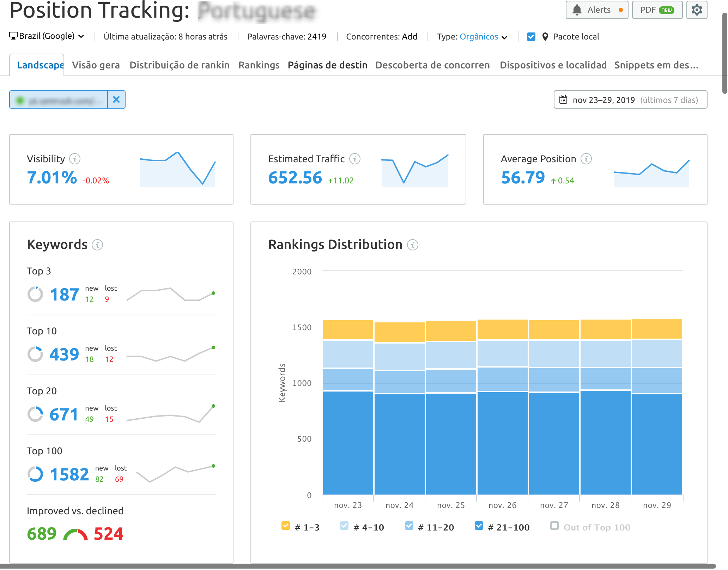Viewport: 728px width, 570px height.
Task: Click the nov. 29 stacked bar
Action: point(657,407)
